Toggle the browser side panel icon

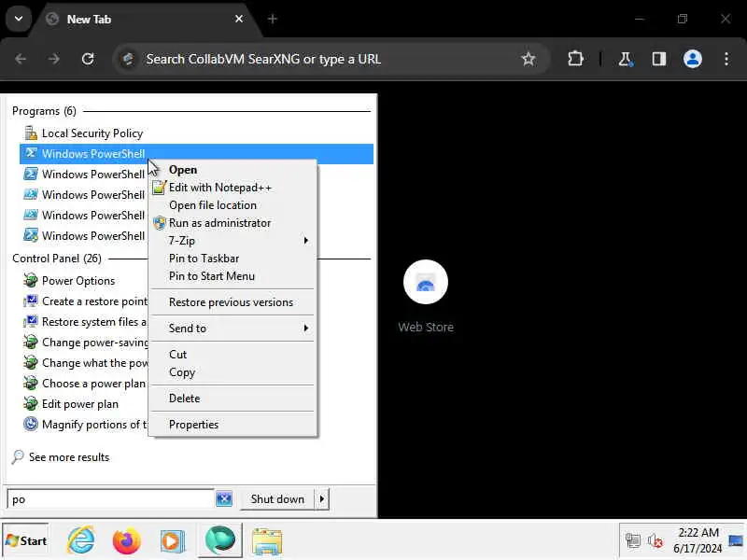[659, 59]
